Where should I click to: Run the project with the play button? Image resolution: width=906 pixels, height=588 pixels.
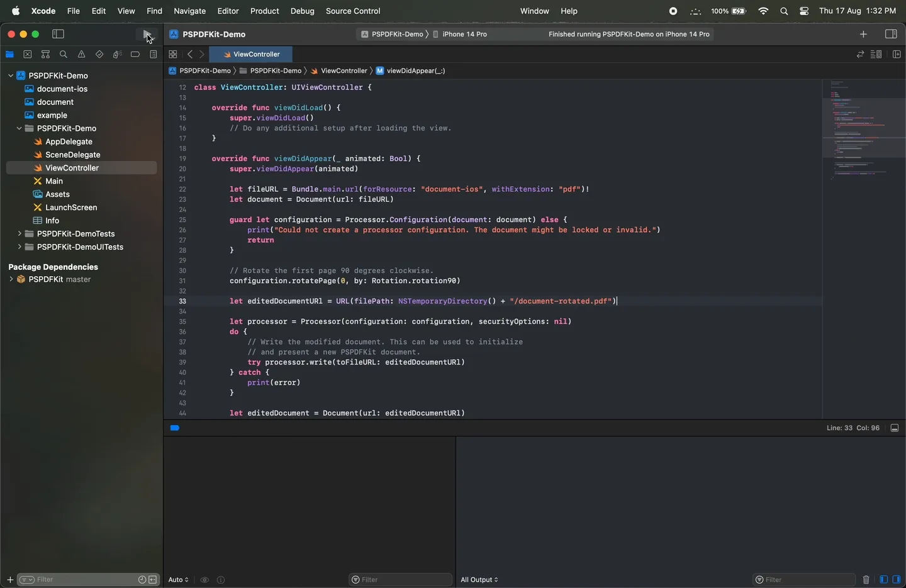click(146, 34)
